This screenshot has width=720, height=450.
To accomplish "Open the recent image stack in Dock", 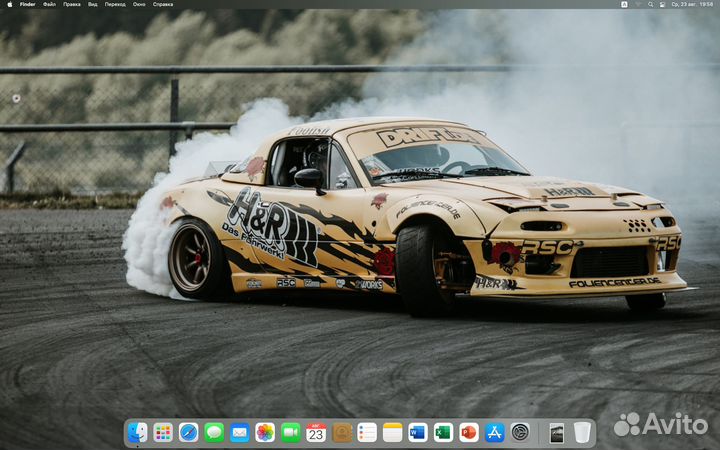I will (557, 433).
